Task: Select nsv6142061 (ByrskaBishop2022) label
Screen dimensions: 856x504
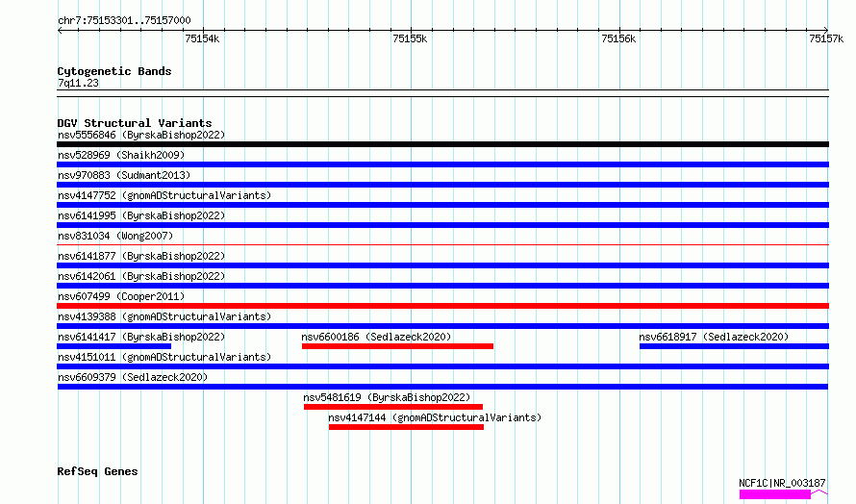Action: coord(141,276)
